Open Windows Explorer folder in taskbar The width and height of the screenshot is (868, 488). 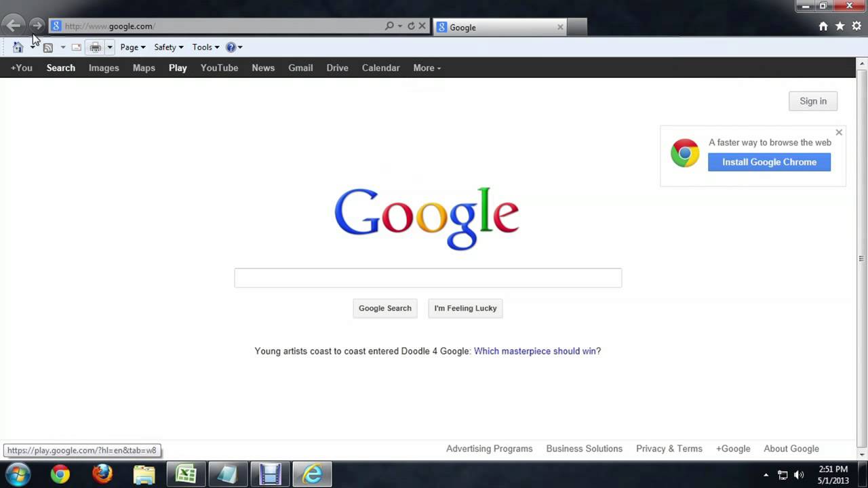(144, 474)
